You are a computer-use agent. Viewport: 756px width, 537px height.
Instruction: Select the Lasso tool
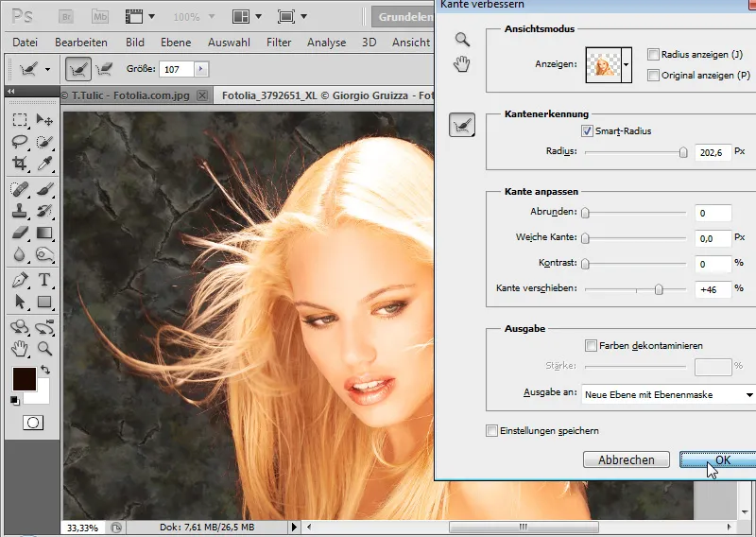(x=20, y=142)
